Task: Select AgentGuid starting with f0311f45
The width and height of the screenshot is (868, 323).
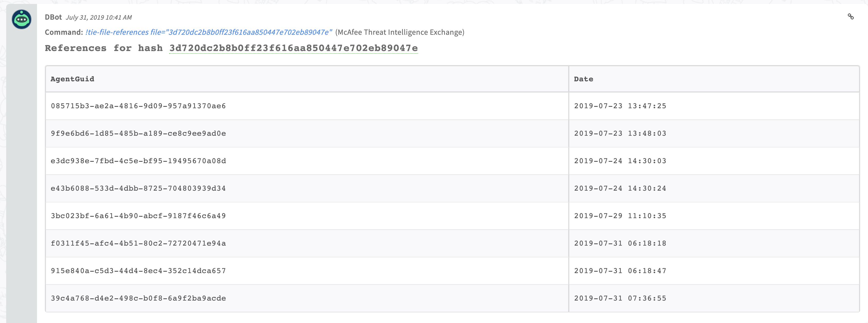Action: click(x=138, y=243)
